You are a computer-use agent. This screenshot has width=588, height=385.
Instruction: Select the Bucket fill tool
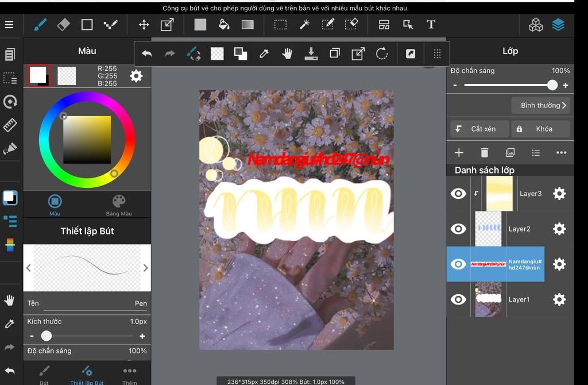tap(224, 25)
